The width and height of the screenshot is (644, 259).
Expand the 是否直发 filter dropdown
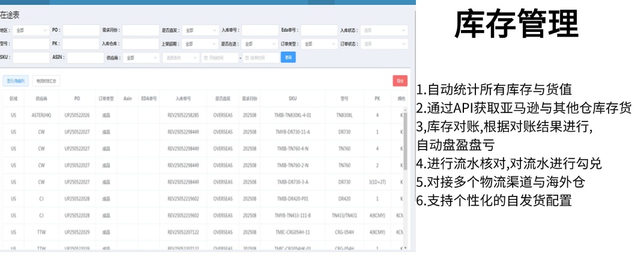click(200, 29)
